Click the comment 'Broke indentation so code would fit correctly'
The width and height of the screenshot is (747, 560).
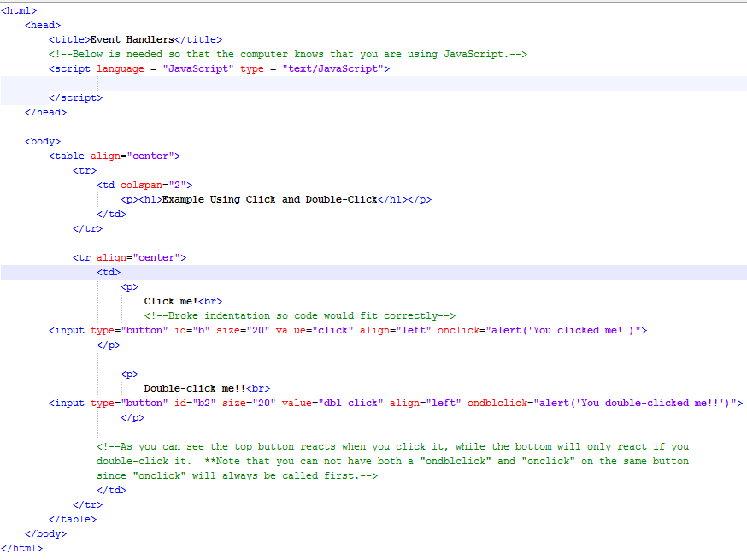tap(300, 316)
